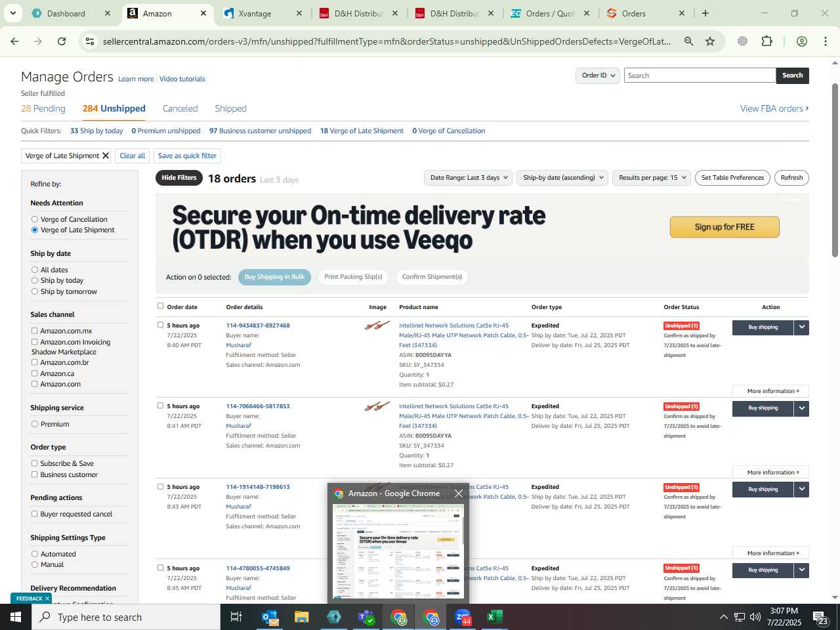Click the Windows Start button
The width and height of the screenshot is (840, 630).
click(x=16, y=617)
